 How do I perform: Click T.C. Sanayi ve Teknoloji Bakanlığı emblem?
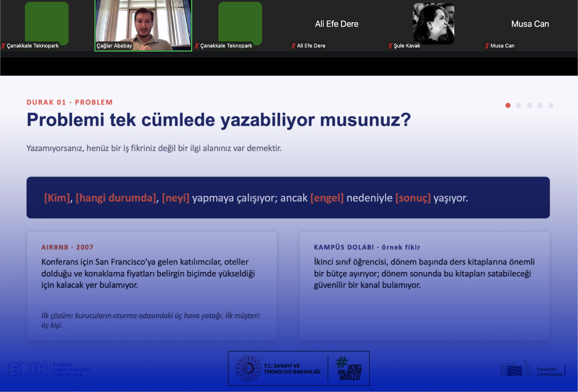coord(248,369)
